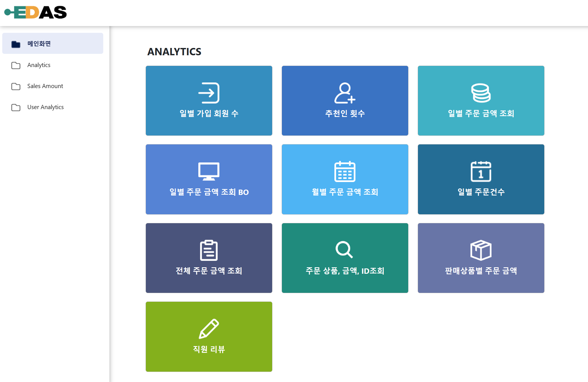Click the ANALYTICS page heading

tap(174, 52)
